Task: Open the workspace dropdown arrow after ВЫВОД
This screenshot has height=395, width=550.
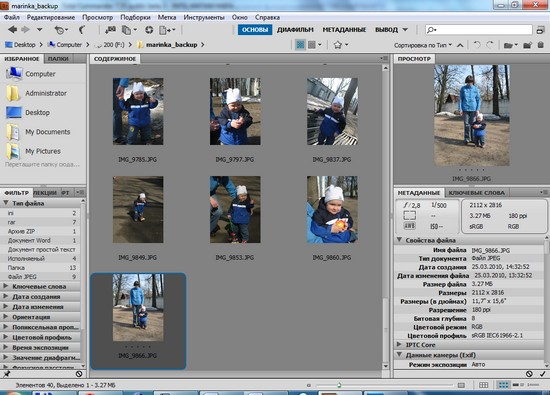Action: point(405,30)
